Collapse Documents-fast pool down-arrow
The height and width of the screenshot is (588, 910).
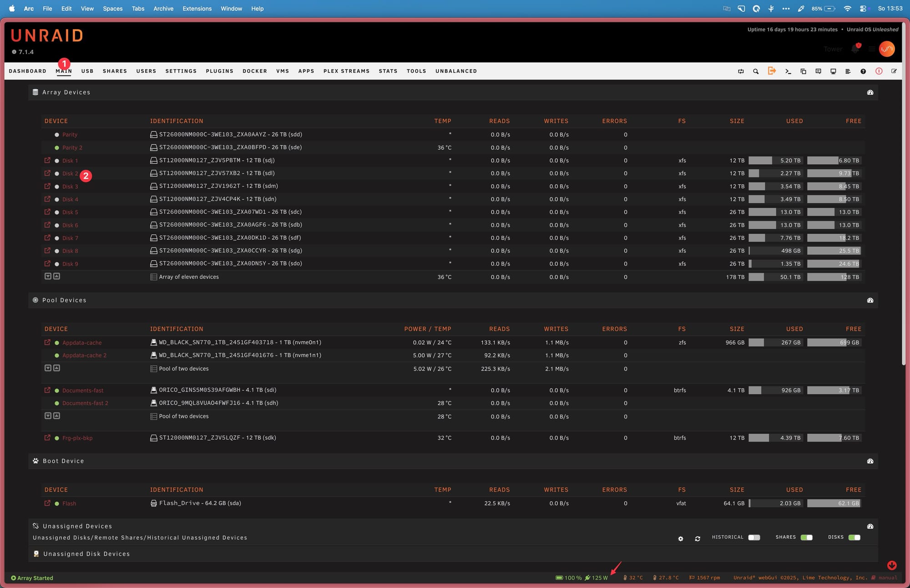coord(48,416)
